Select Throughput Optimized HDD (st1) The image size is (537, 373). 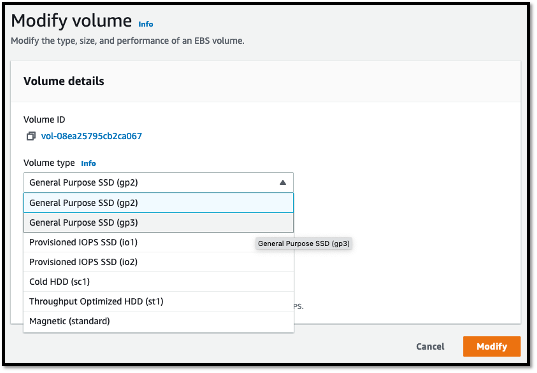[x=159, y=302]
